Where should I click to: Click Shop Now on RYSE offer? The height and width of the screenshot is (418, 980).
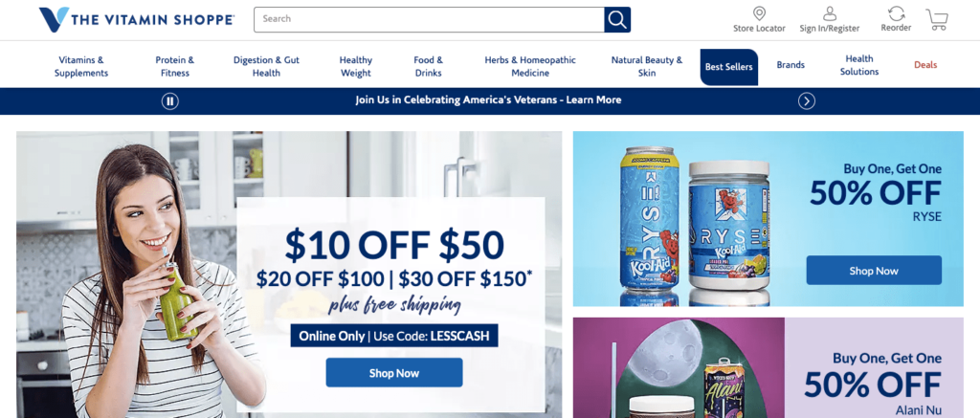pos(873,271)
